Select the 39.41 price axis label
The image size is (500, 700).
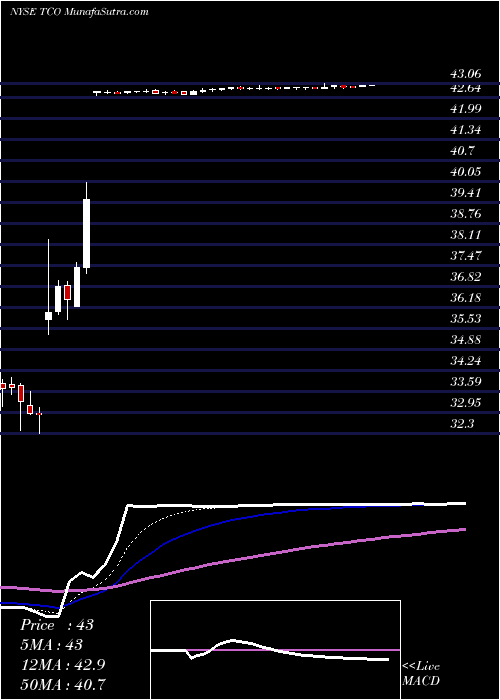[466, 193]
